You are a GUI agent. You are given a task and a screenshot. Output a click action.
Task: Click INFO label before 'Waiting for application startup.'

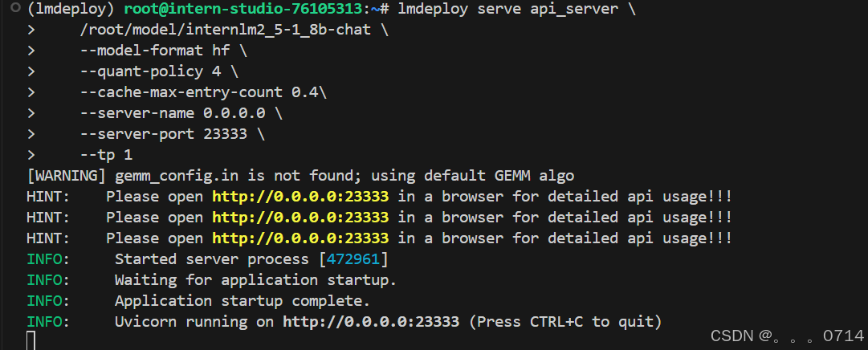tap(44, 279)
